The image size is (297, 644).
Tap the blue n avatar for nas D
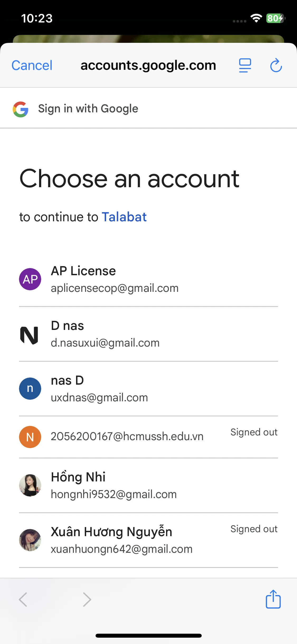tap(30, 389)
